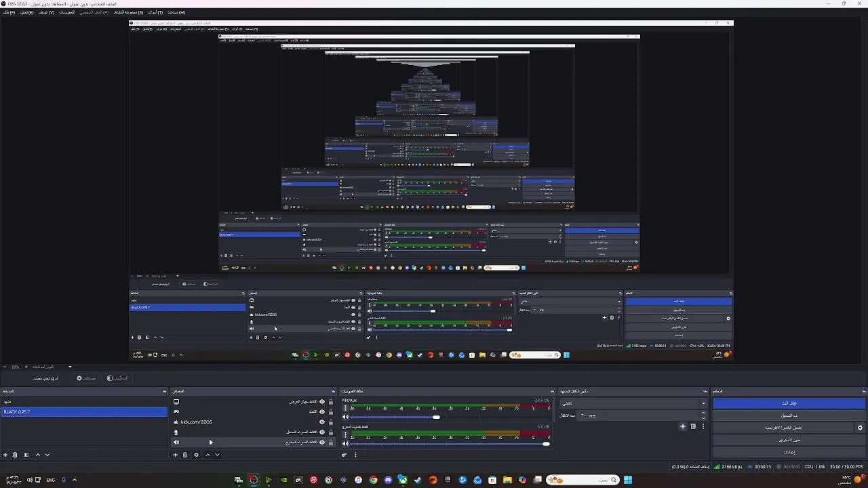The width and height of the screenshot is (868, 488).
Task: Open desktop audio channel three-dot menu
Action: 345,435
